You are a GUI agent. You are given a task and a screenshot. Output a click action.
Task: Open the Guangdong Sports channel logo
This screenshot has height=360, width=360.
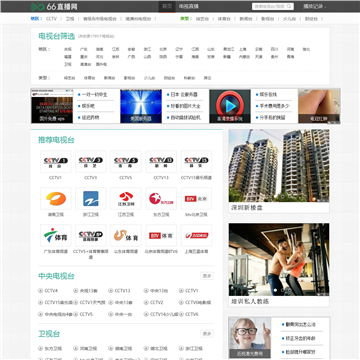click(x=56, y=235)
